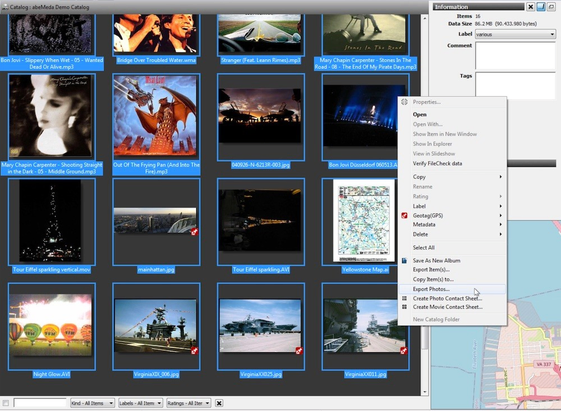Click the geotag badge on manhattan.jpg thumbnail
The image size is (561, 411).
coord(194,232)
